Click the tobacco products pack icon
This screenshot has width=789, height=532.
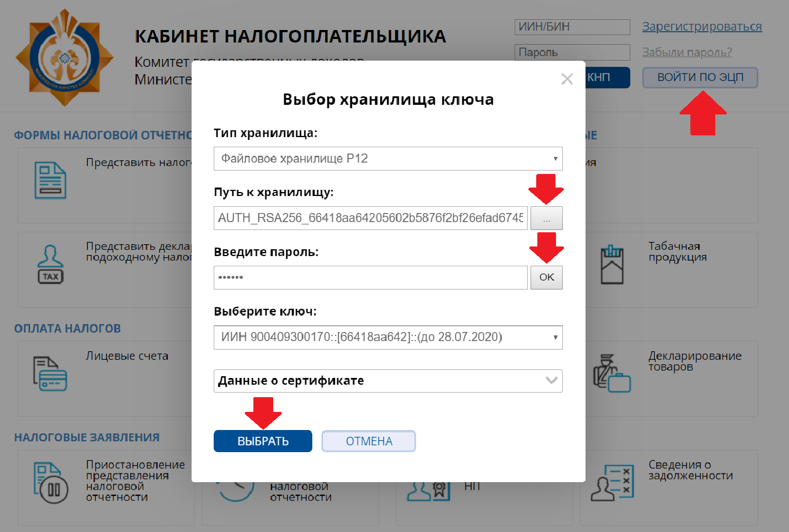(x=612, y=265)
